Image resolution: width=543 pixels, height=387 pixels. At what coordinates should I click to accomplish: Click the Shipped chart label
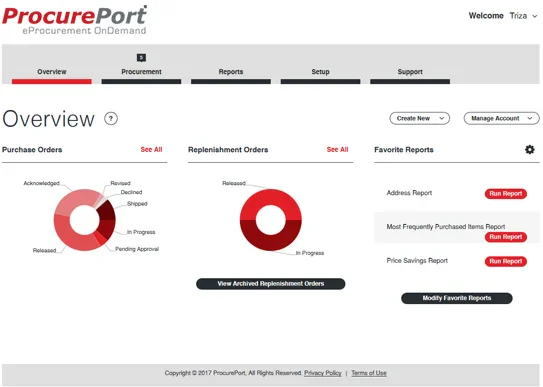click(137, 204)
